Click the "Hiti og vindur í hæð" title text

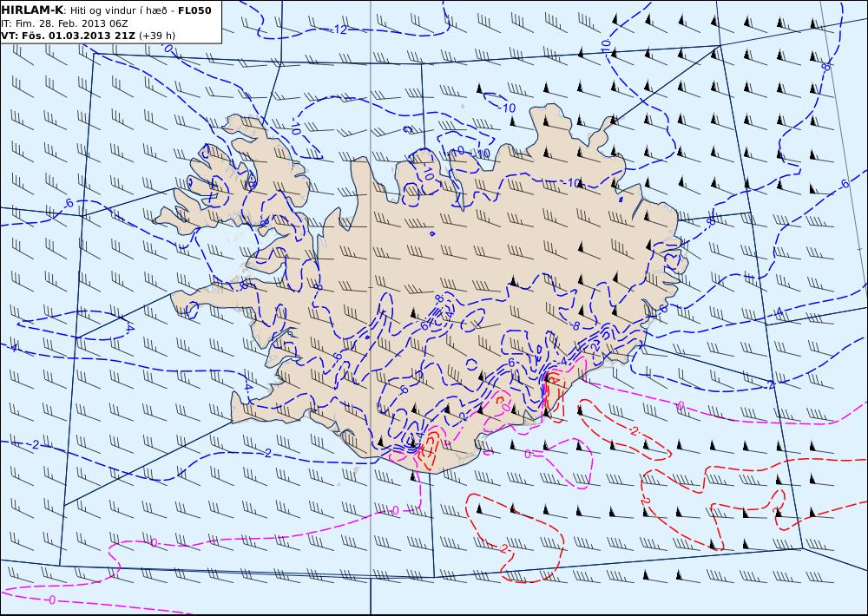tap(117, 10)
